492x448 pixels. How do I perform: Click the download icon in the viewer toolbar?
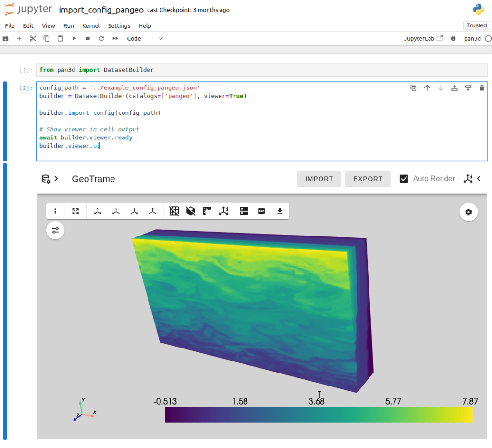pos(279,211)
